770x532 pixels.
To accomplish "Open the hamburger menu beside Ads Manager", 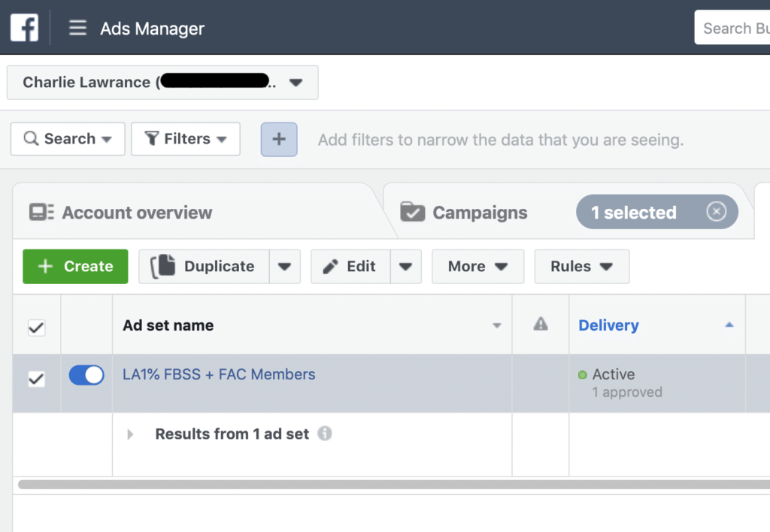I will click(x=77, y=28).
